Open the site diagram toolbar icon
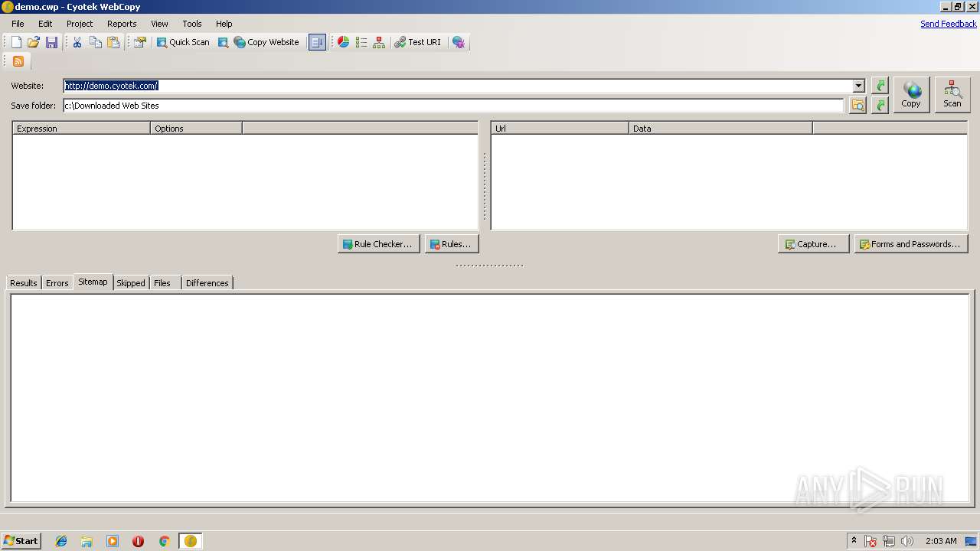The image size is (980, 551). click(379, 42)
